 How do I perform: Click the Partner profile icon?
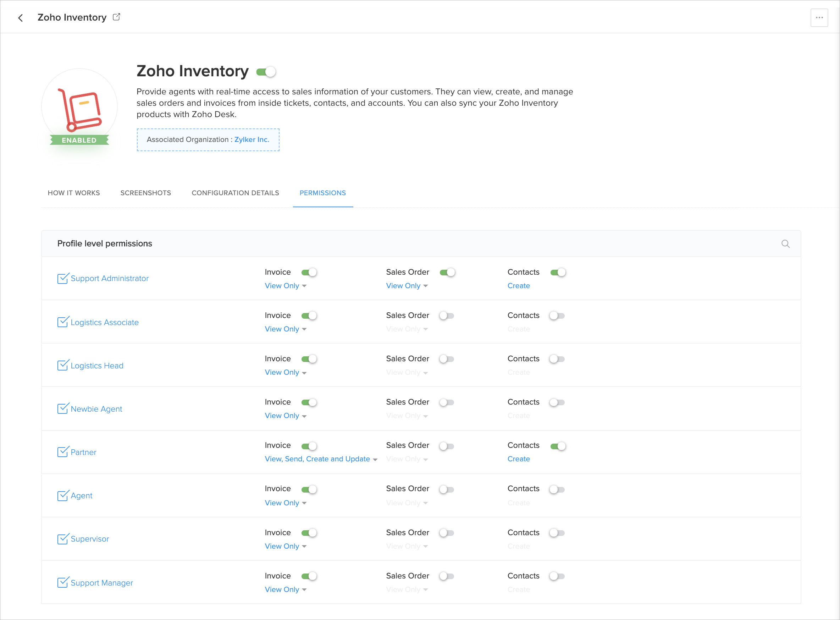[63, 452]
